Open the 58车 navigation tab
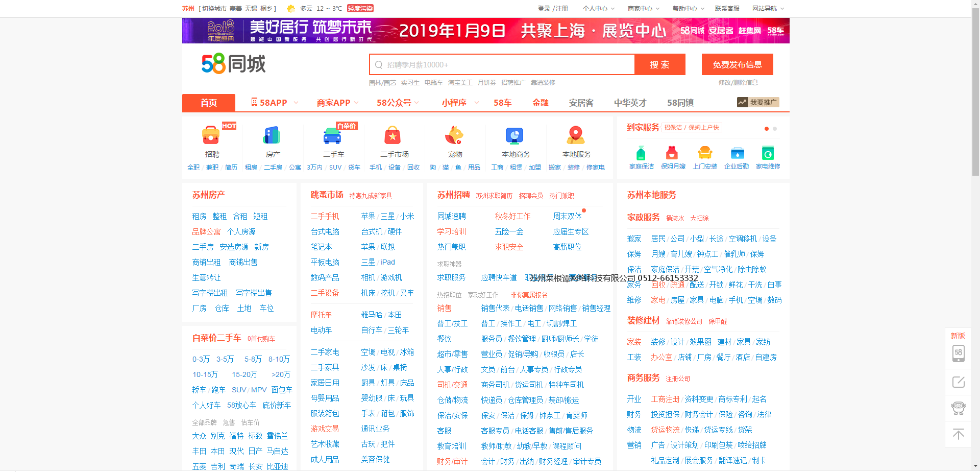 (502, 103)
